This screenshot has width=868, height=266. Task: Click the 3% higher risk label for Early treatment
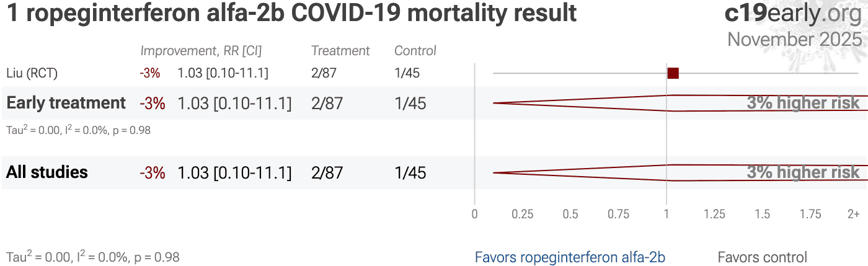(x=803, y=103)
